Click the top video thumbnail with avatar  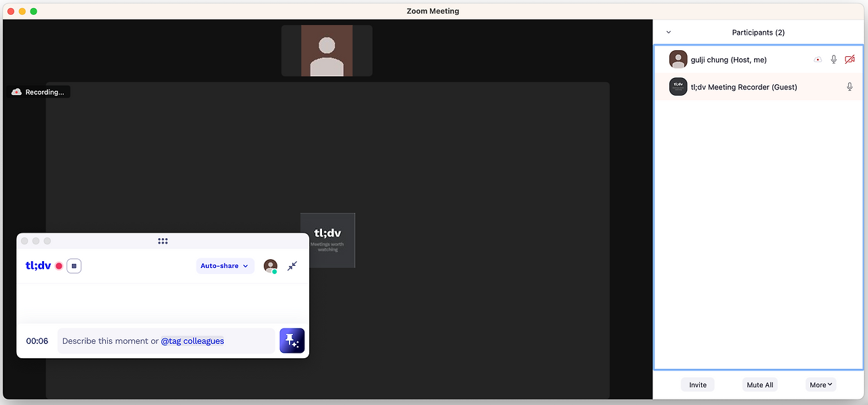327,51
